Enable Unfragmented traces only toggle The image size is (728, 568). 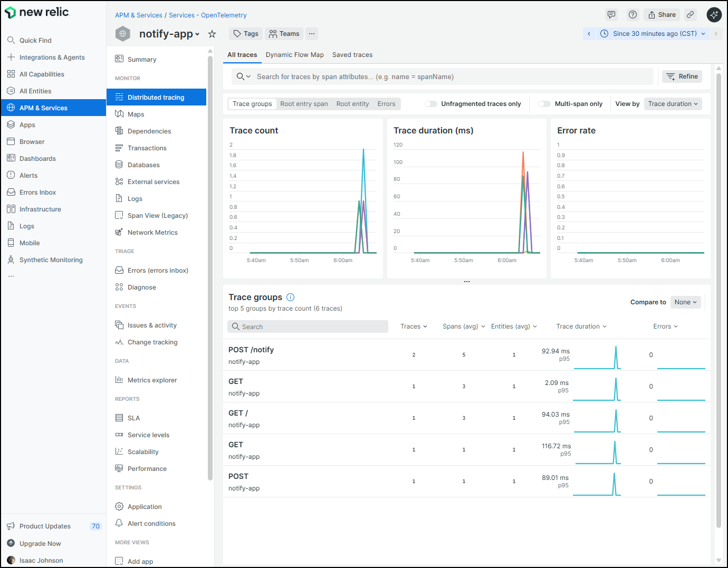(431, 104)
